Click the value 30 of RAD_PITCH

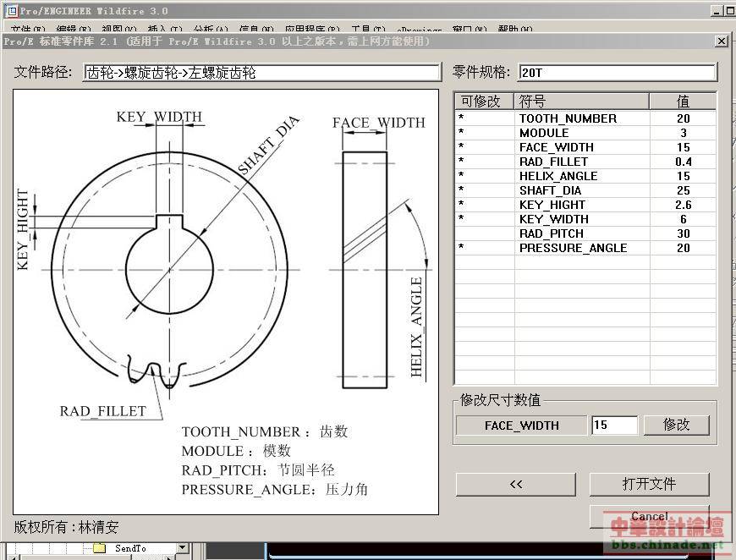point(684,233)
